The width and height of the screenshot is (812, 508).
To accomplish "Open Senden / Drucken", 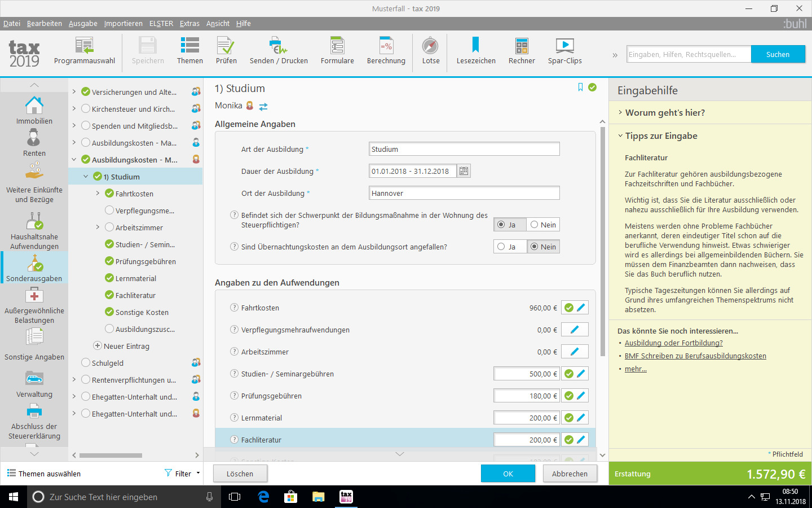I will point(279,51).
